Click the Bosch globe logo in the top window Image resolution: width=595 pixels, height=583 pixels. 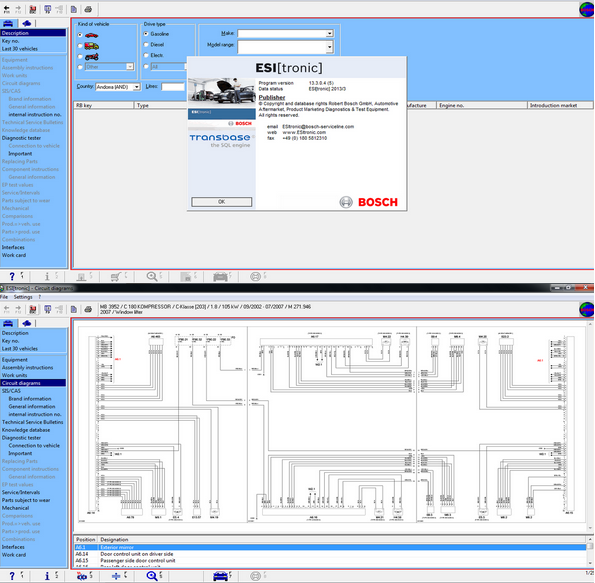tap(587, 9)
